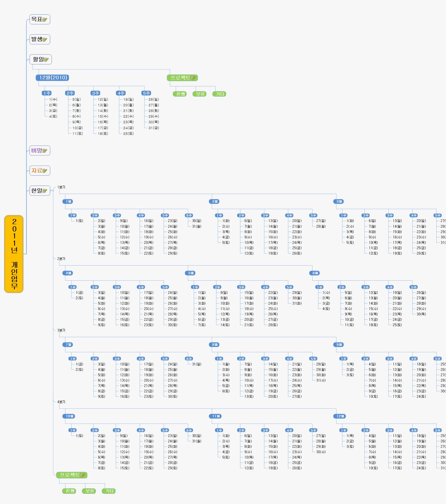Screen dimensions: 446x504
Task: Click the note icon on 자료 node
Action: 45,171
